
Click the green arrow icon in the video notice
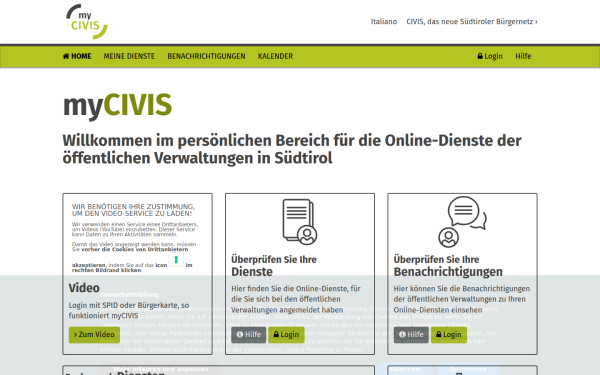(x=176, y=260)
